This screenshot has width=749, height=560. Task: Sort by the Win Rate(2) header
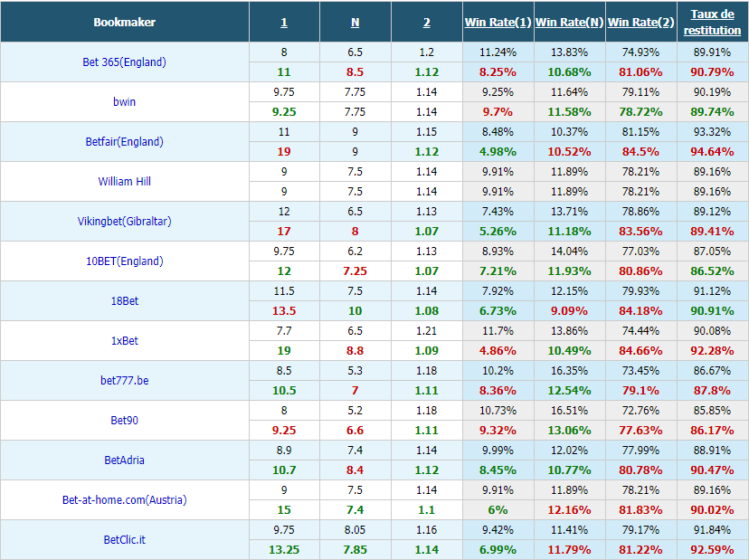pyautogui.click(x=640, y=22)
